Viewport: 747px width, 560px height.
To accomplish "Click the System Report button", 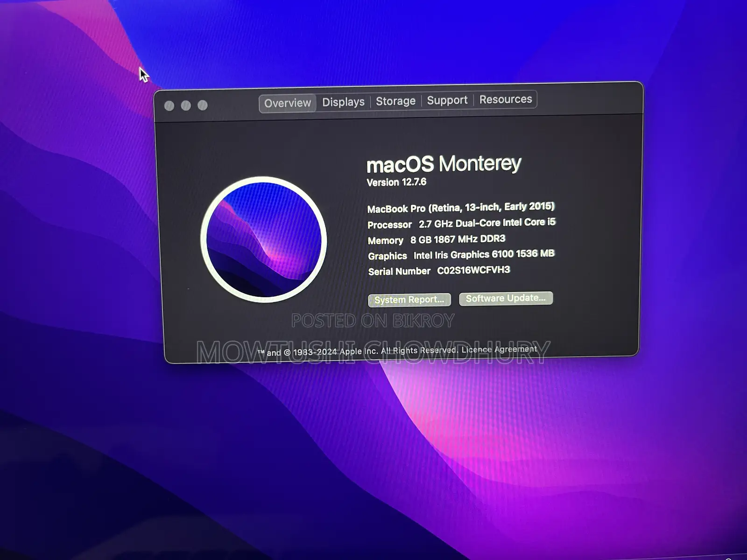I will pos(409,300).
